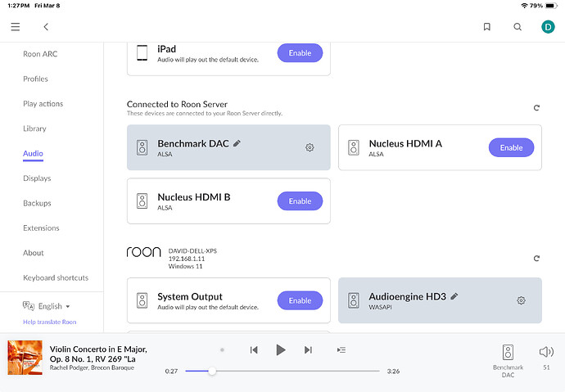Screen dimensions: 565x392
Task: Click the Benchmark DAC speaker icon in card
Action: 142,147
